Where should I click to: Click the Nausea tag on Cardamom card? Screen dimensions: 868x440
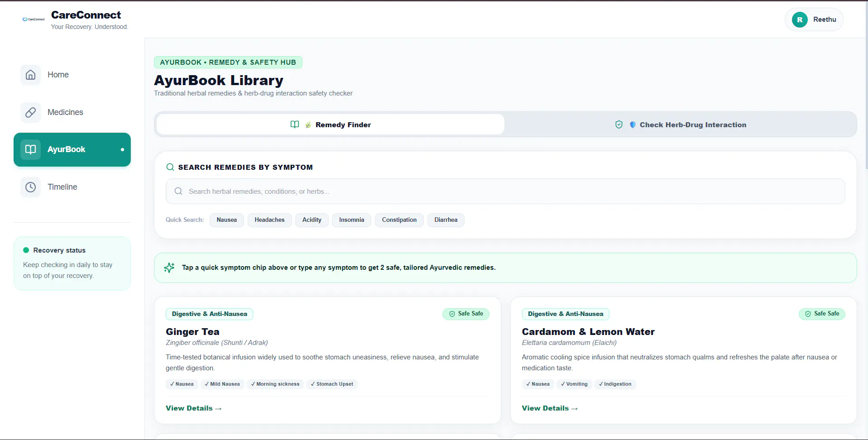click(538, 384)
